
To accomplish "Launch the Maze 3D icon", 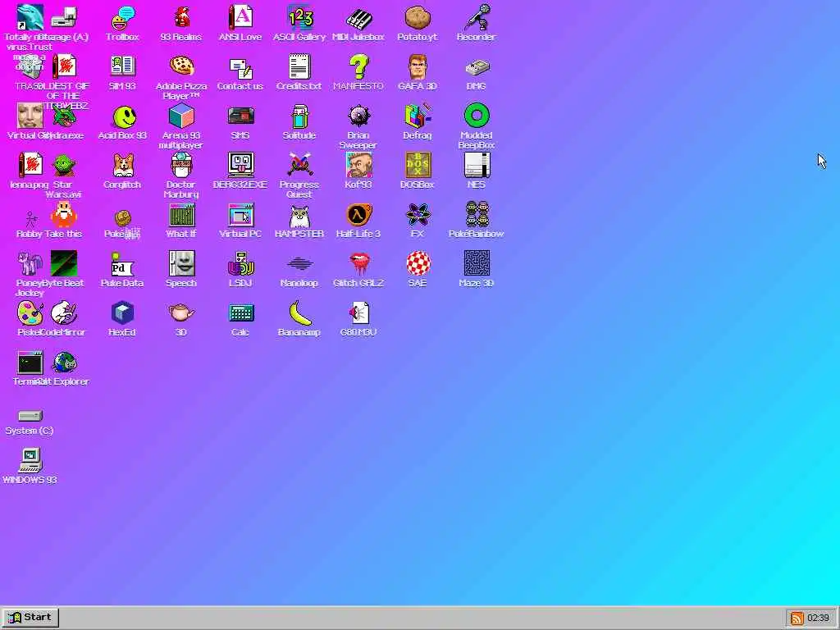I will [x=477, y=263].
